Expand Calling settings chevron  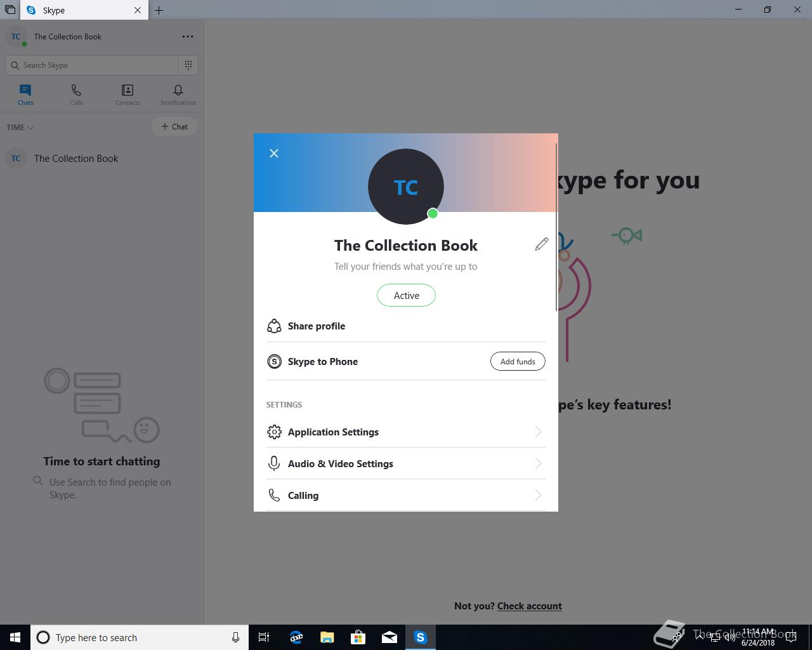click(538, 495)
